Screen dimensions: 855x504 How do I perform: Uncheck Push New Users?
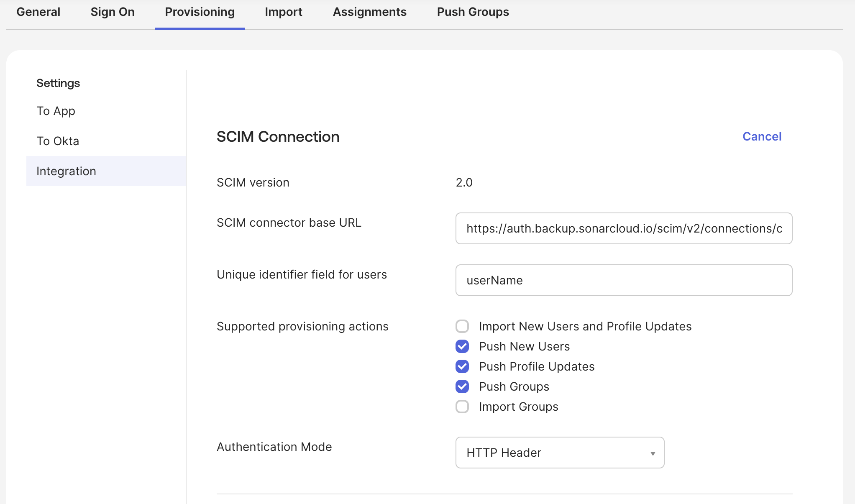coord(462,346)
